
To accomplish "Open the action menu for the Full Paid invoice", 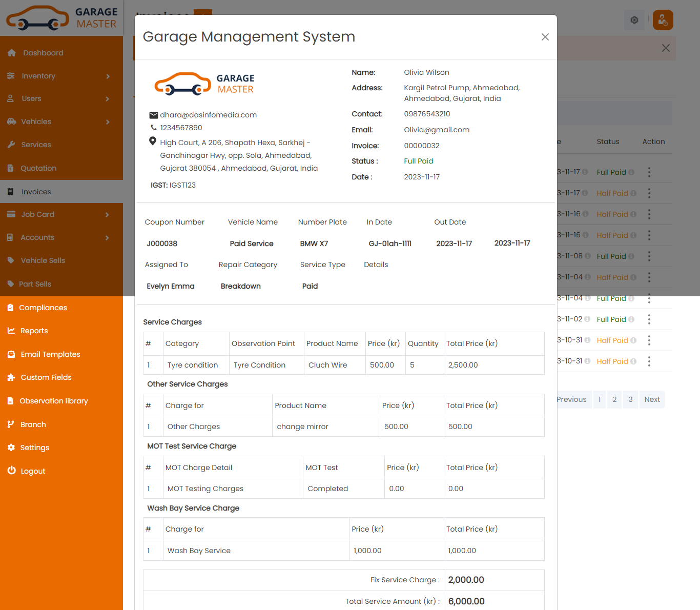I will pos(649,172).
